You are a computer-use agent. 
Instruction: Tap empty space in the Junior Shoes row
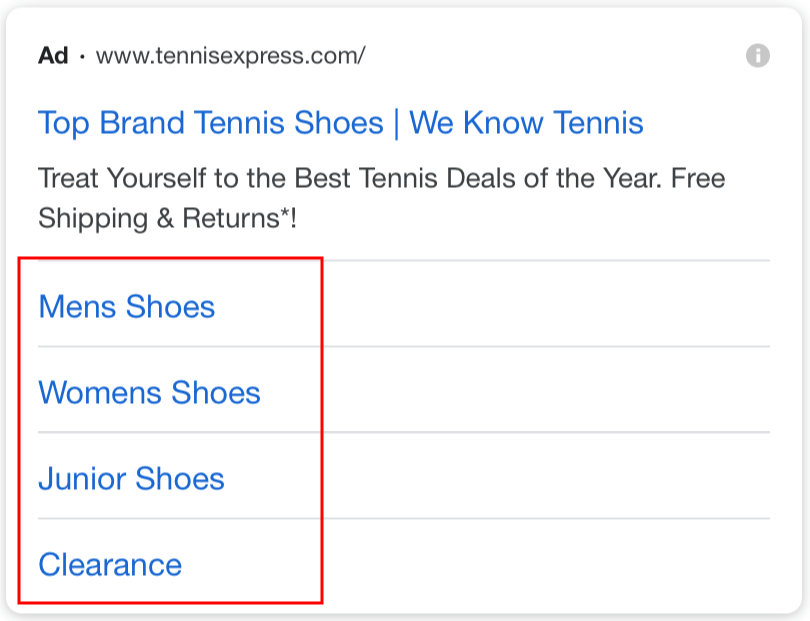[x=542, y=475]
